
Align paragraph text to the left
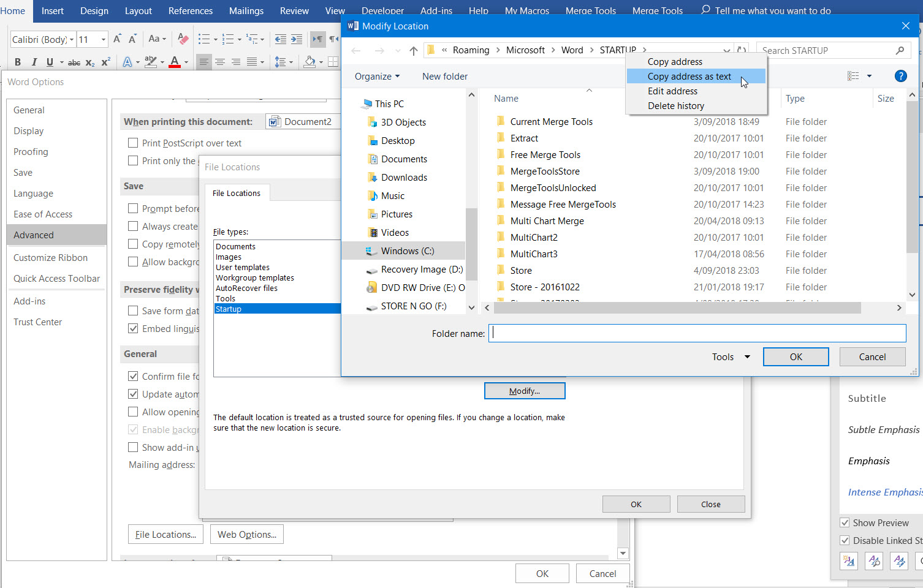pyautogui.click(x=204, y=62)
